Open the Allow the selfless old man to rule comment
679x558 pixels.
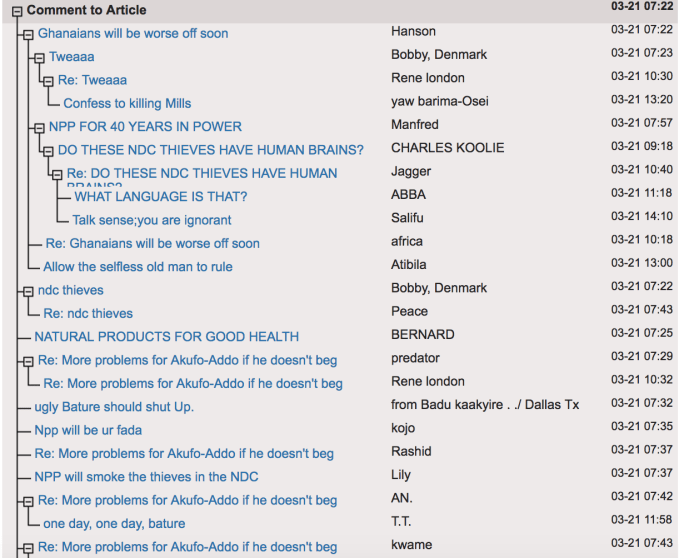[x=137, y=267]
